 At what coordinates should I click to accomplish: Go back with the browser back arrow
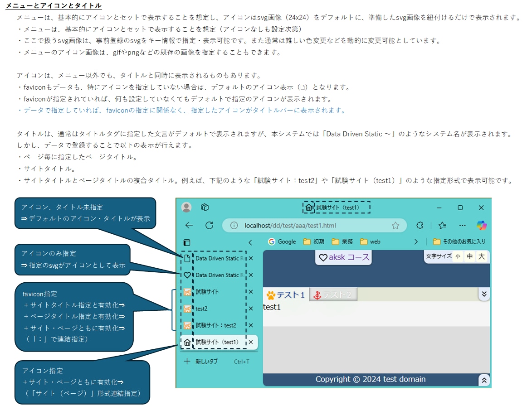point(189,226)
